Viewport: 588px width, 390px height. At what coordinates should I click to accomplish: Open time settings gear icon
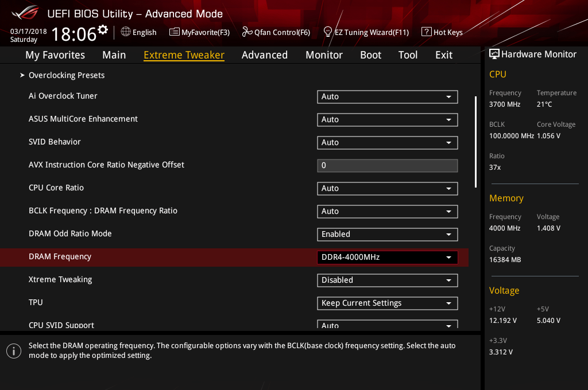click(103, 29)
